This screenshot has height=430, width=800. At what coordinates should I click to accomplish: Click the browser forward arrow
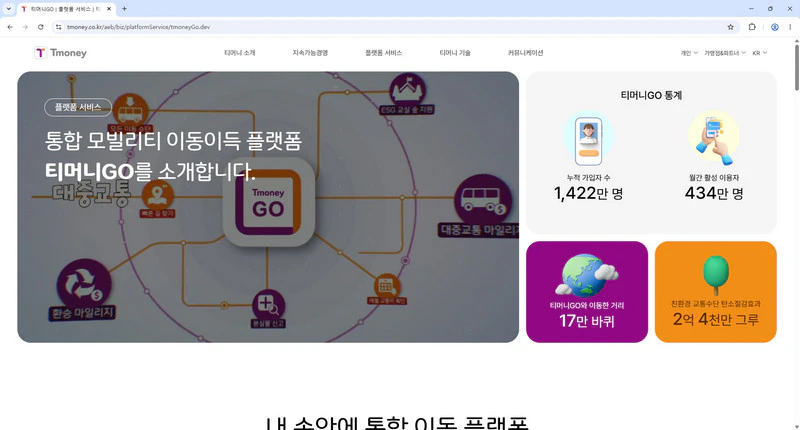(25, 27)
